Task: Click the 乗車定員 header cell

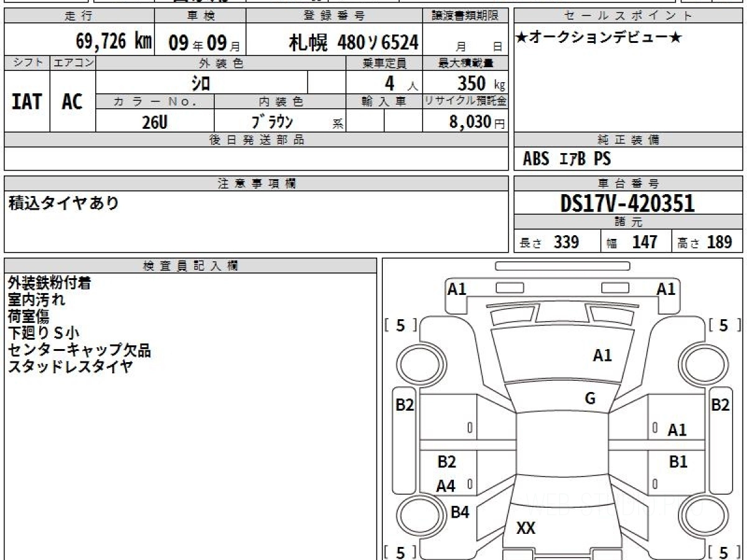Action: pos(384,63)
